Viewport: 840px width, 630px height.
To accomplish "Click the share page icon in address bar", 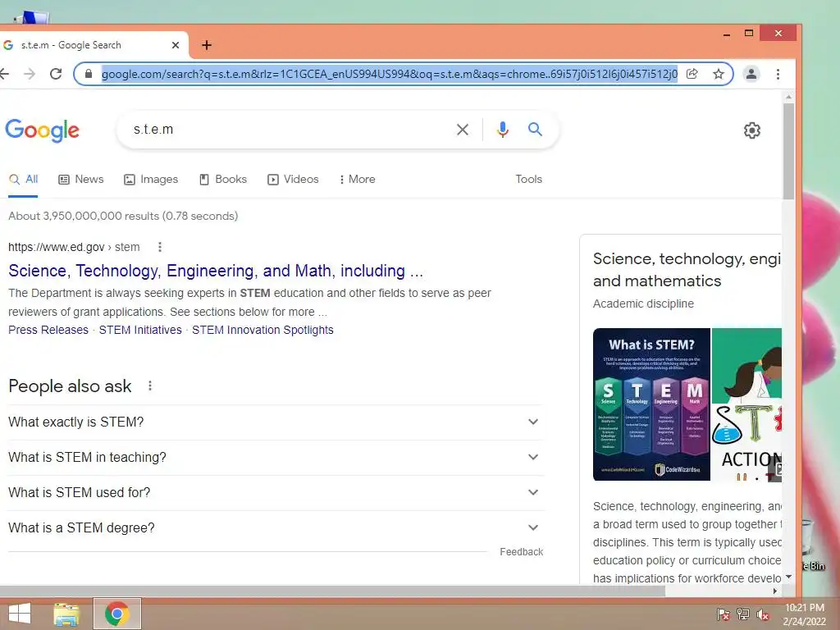I will [x=692, y=74].
